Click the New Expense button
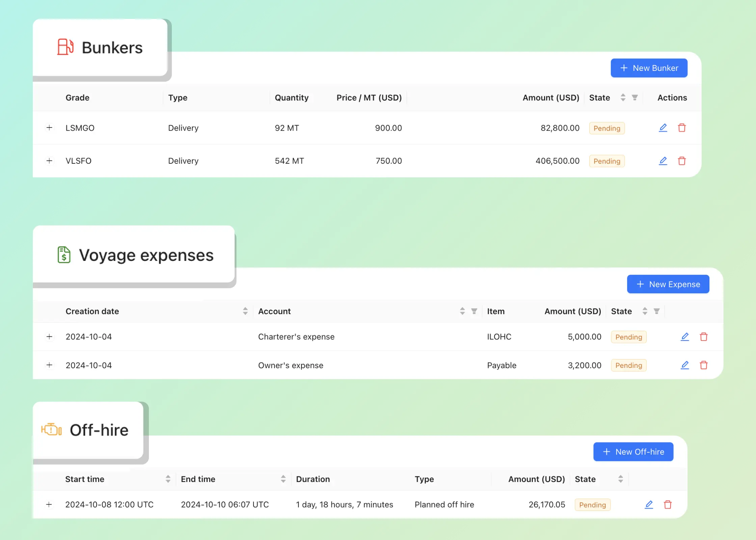Image resolution: width=756 pixels, height=540 pixels. point(668,284)
